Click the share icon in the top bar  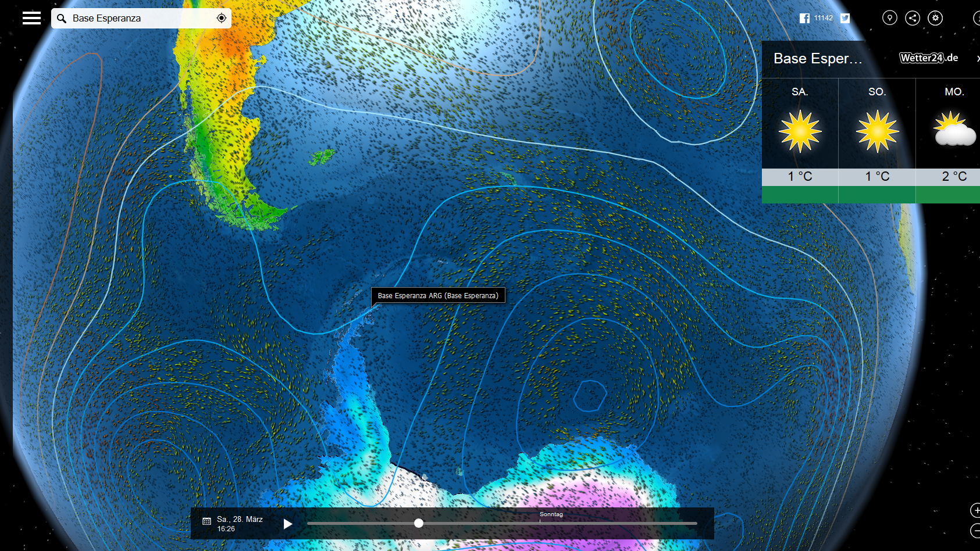pyautogui.click(x=913, y=18)
